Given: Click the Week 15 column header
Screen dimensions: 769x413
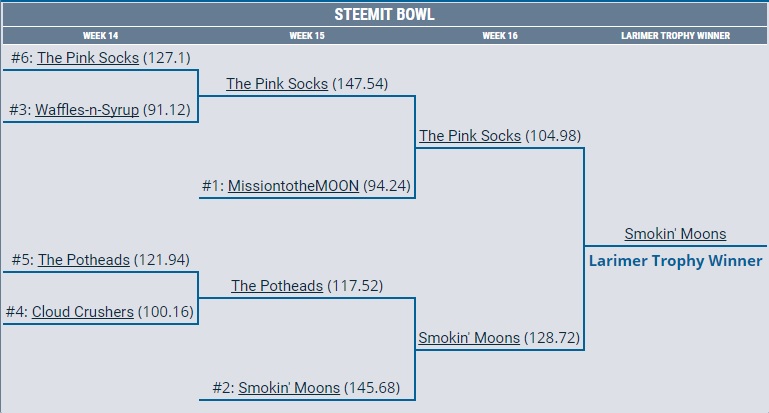Looking at the screenshot, I should [307, 36].
